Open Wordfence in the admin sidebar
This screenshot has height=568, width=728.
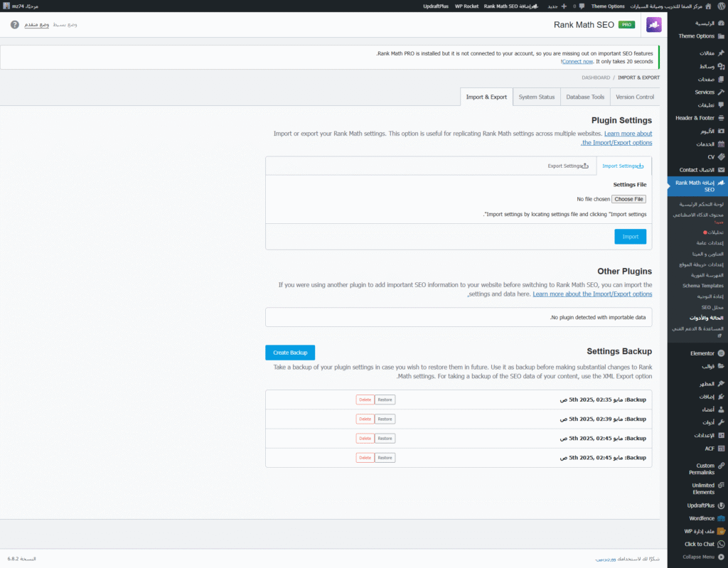click(701, 518)
